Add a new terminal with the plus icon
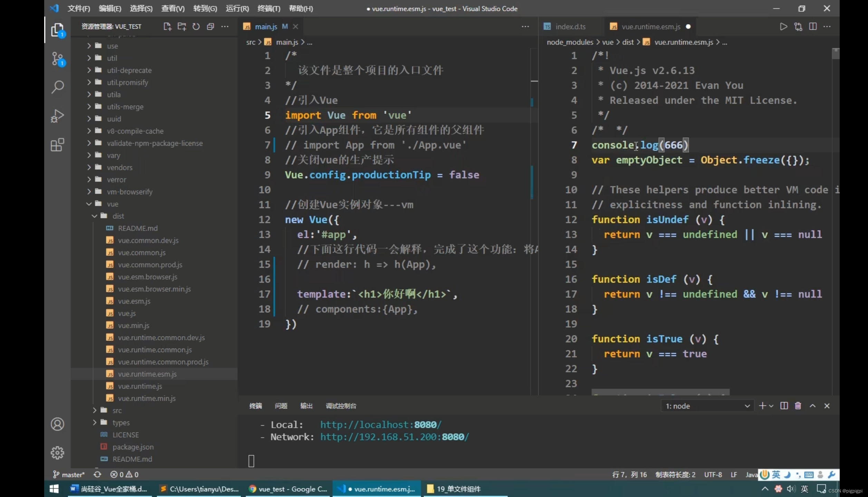 pos(762,406)
